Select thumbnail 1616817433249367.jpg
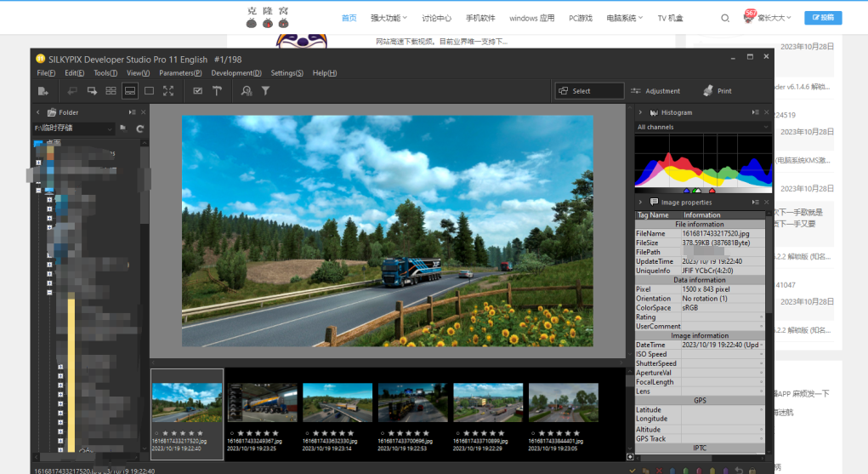Viewport: 868px width, 474px height. pos(262,403)
